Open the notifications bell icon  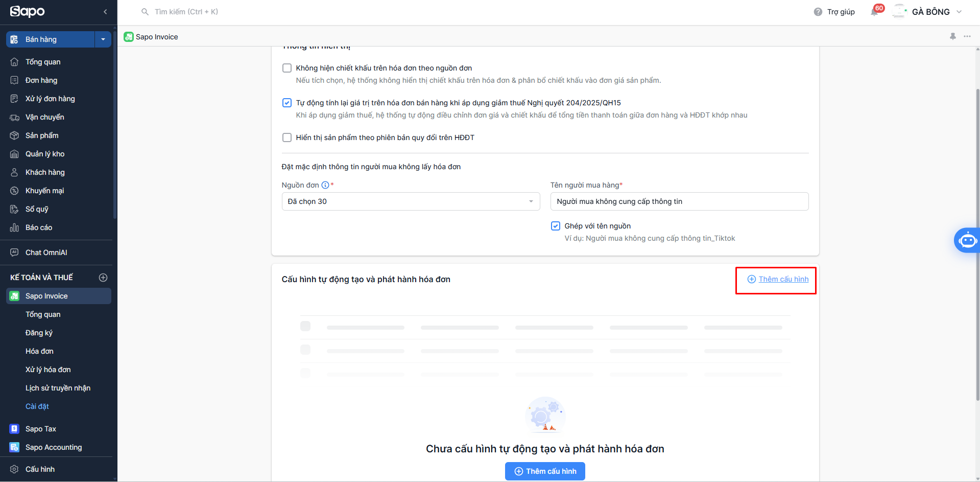[874, 12]
